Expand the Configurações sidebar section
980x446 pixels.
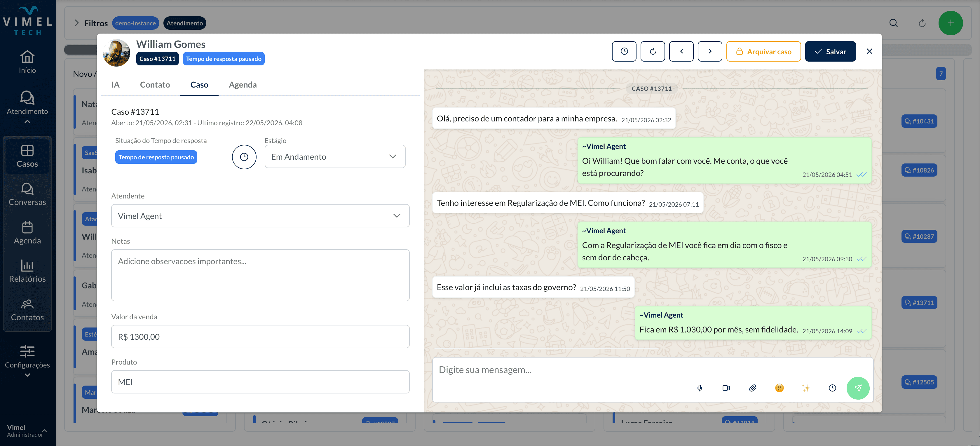point(27,360)
